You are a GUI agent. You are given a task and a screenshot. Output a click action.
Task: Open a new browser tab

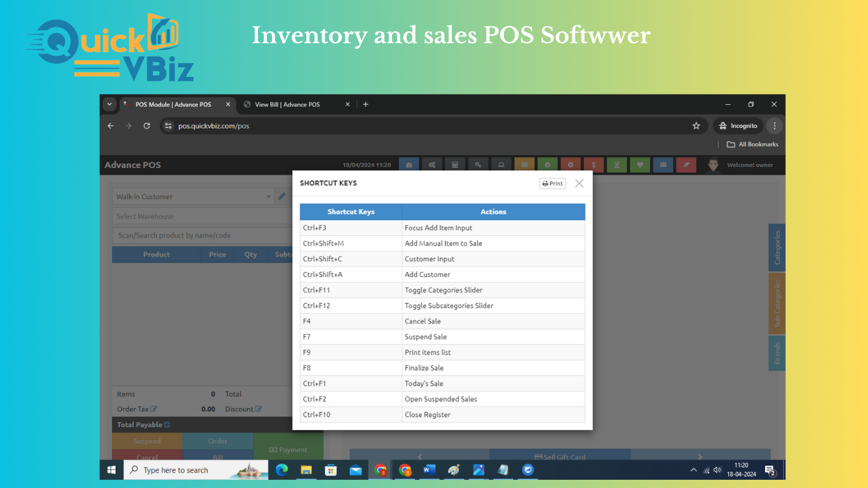(365, 104)
